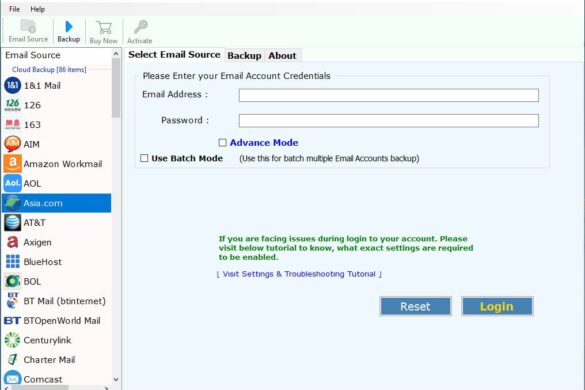The width and height of the screenshot is (585, 390).
Task: Choose the Amazon Workmail icon
Action: pos(12,163)
